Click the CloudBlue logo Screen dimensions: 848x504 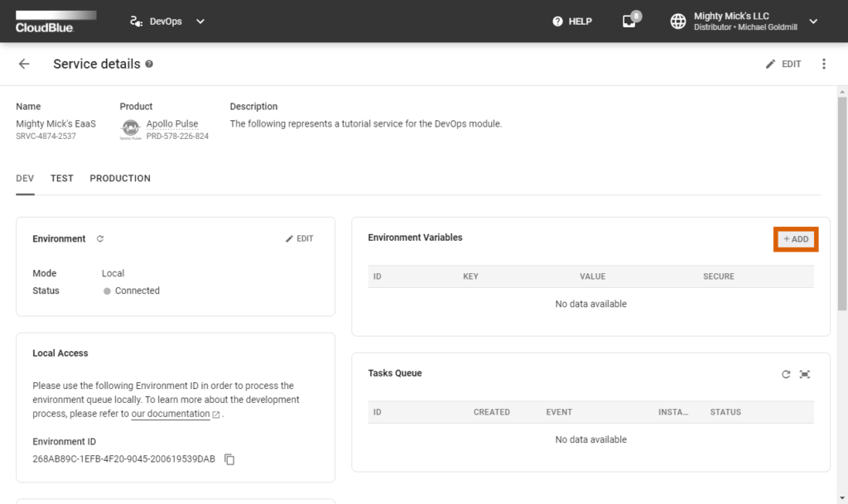[x=55, y=22]
